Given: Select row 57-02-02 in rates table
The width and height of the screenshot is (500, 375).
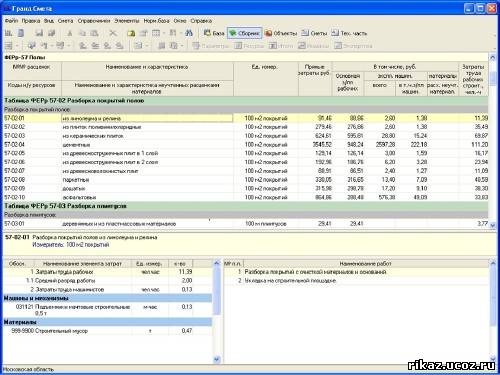Looking at the screenshot, I should click(246, 127).
